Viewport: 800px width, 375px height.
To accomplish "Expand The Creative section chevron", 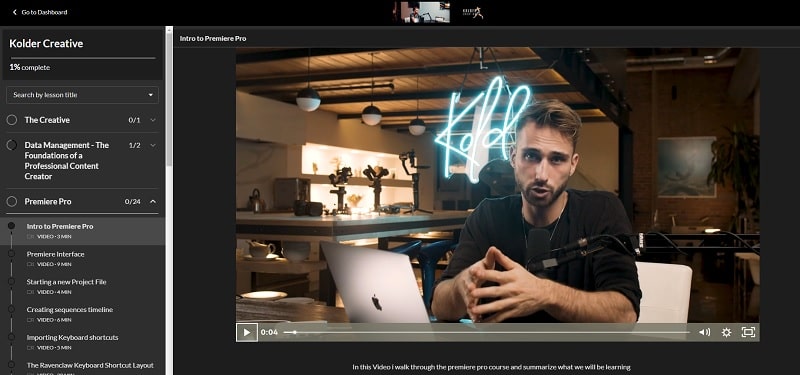I will (153, 120).
